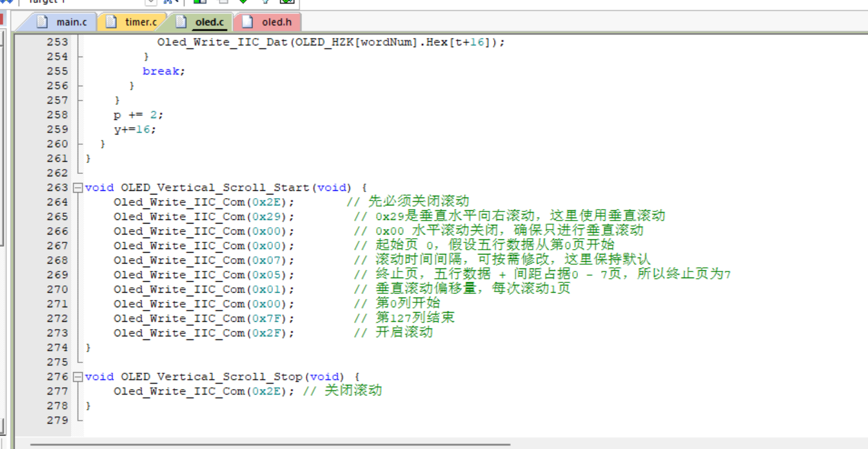Screen dimensions: 868x449
Task: Click the Oled_Write_IIC_Com(0x2F) call
Action: tap(204, 333)
